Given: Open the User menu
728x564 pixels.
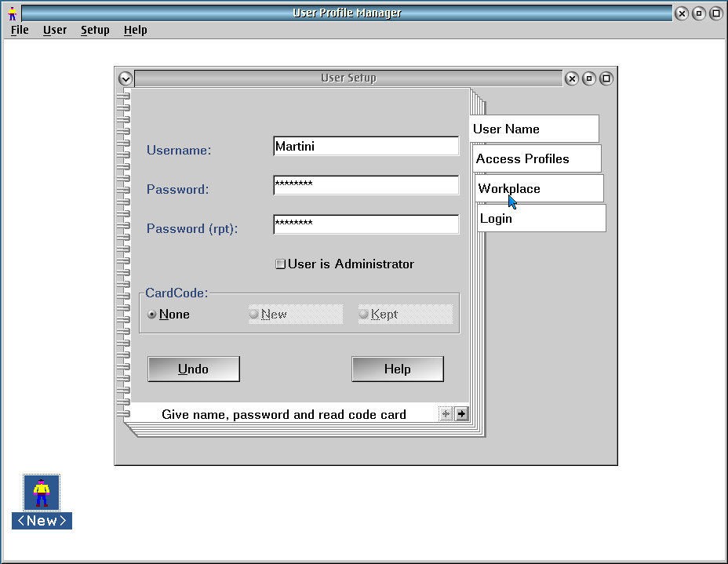Looking at the screenshot, I should tap(55, 30).
